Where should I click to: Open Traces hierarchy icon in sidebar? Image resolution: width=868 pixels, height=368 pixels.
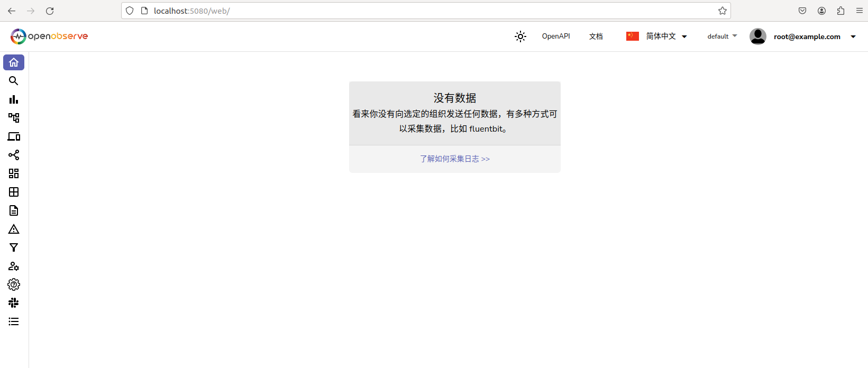click(x=14, y=118)
